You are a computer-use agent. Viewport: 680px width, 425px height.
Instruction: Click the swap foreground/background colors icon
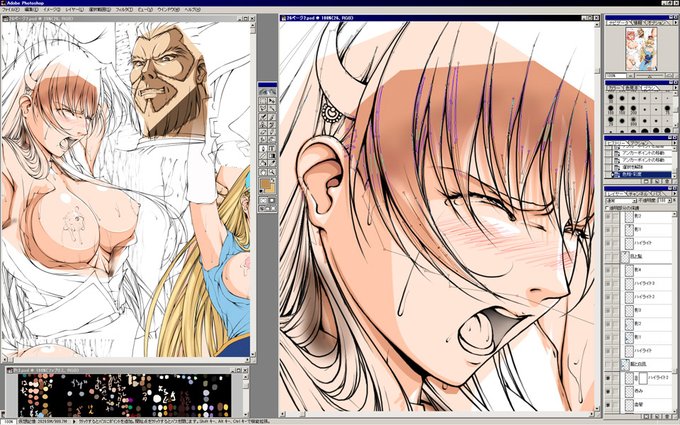coord(273,180)
